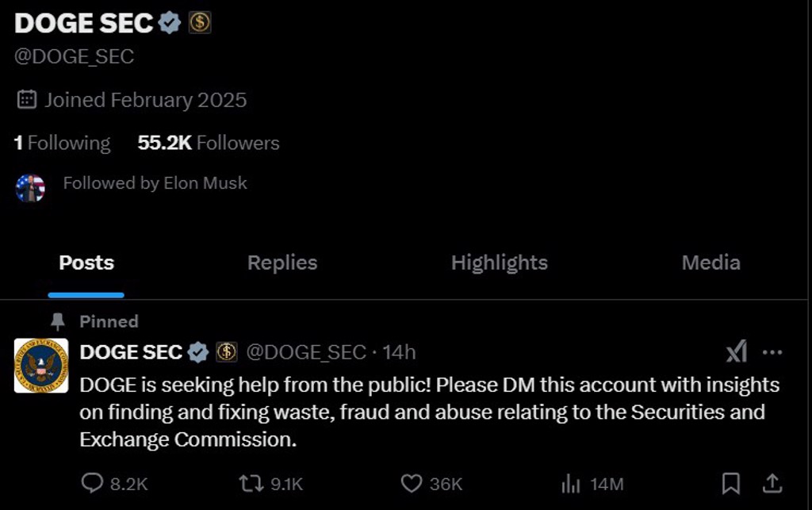This screenshot has height=510, width=812.
Task: Open the 1 Following list
Action: tap(63, 143)
